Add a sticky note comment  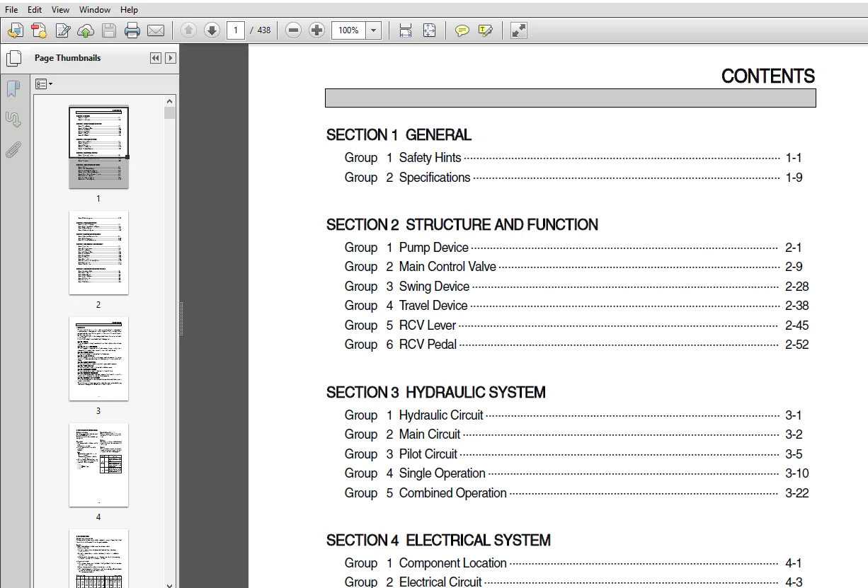[462, 30]
